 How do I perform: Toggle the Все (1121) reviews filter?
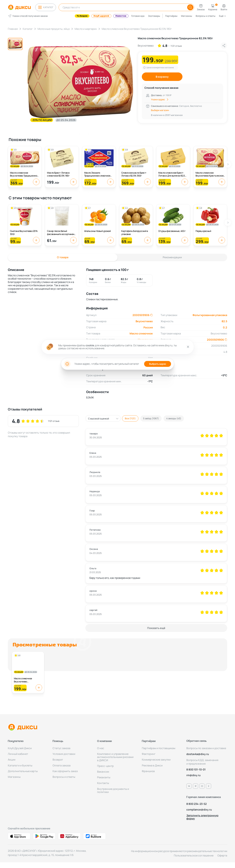pos(130,418)
